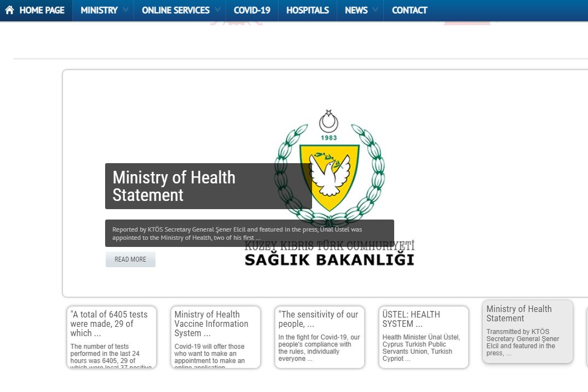This screenshot has width=588, height=392.
Task: Open the ONLINE SERVICES menu
Action: click(x=176, y=10)
